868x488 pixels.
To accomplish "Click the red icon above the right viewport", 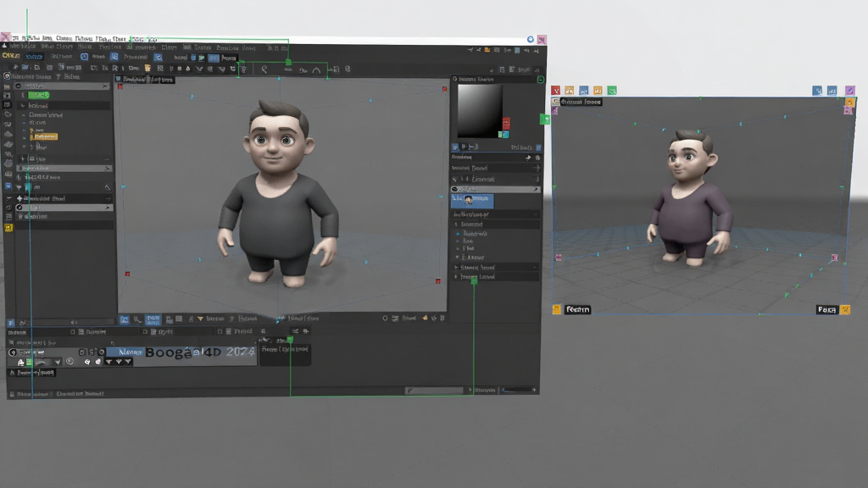I will click(556, 90).
